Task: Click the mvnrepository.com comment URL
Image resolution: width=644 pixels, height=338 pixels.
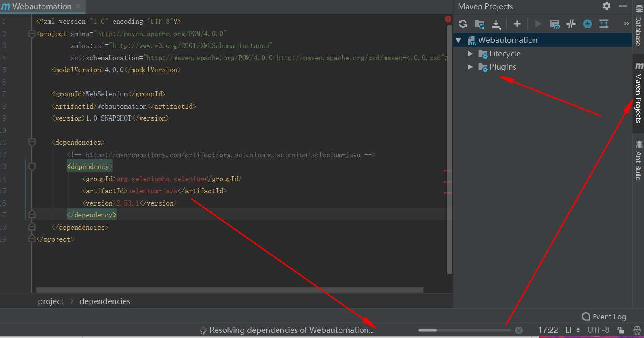Action: tap(223, 155)
